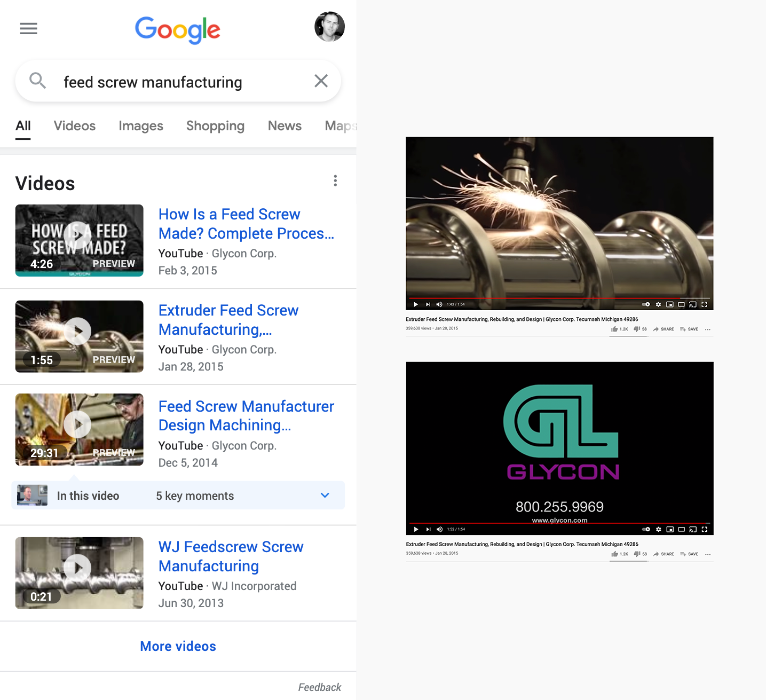The image size is (766, 700).
Task: Like the Glycon logo video below
Action: pyautogui.click(x=619, y=554)
